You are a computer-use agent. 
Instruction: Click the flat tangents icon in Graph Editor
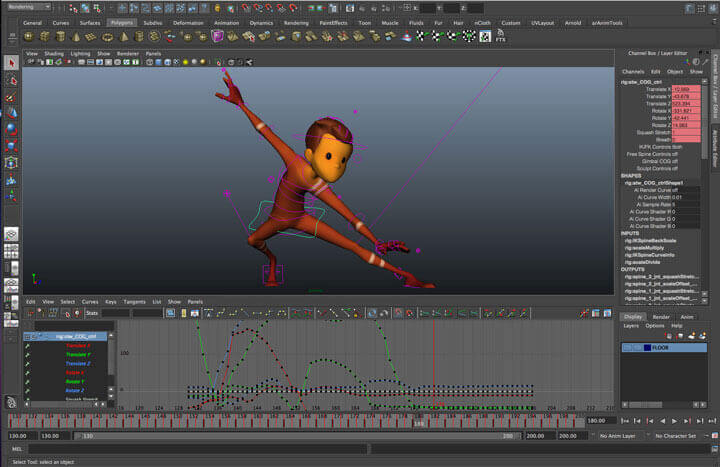pyautogui.click(x=257, y=313)
